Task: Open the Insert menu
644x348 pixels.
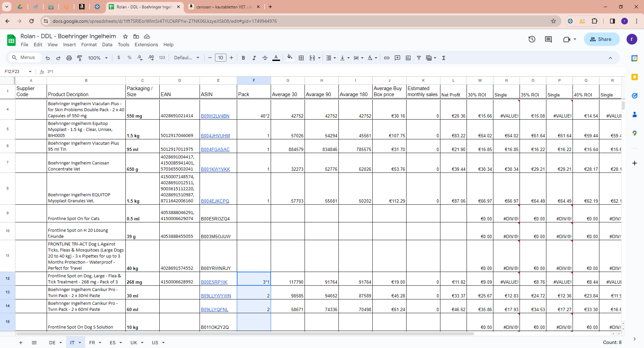Action: pyautogui.click(x=69, y=45)
